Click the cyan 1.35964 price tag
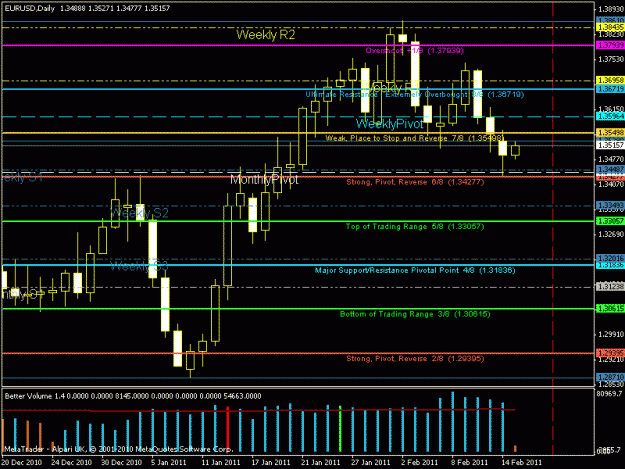 (610, 116)
